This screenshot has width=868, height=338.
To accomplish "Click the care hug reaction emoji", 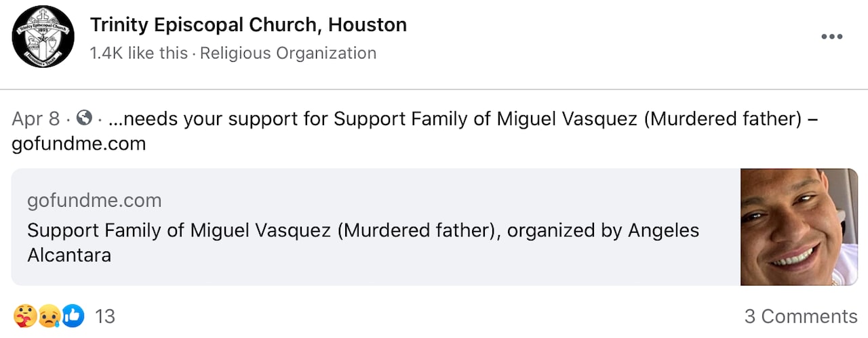I will (24, 316).
